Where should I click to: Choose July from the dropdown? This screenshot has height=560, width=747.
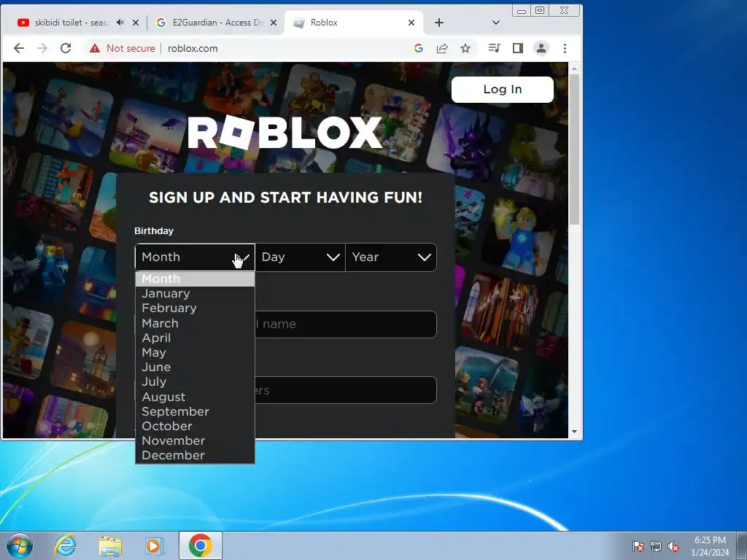coord(195,382)
